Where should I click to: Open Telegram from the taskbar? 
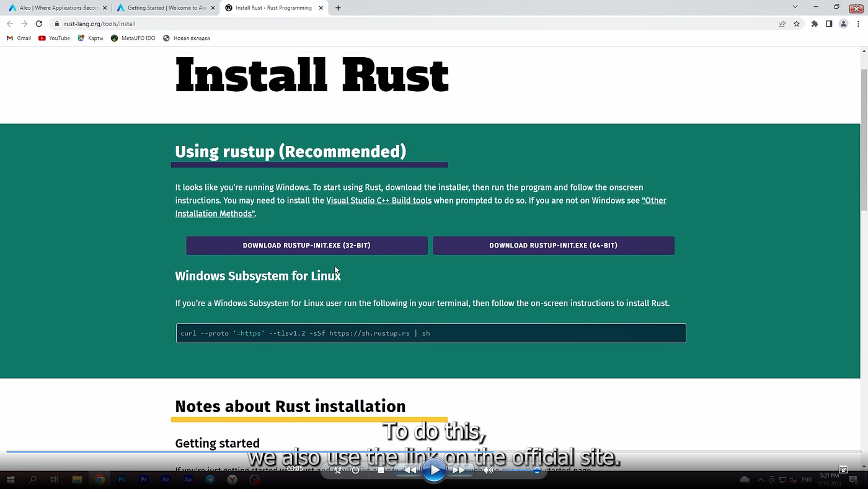click(x=210, y=480)
